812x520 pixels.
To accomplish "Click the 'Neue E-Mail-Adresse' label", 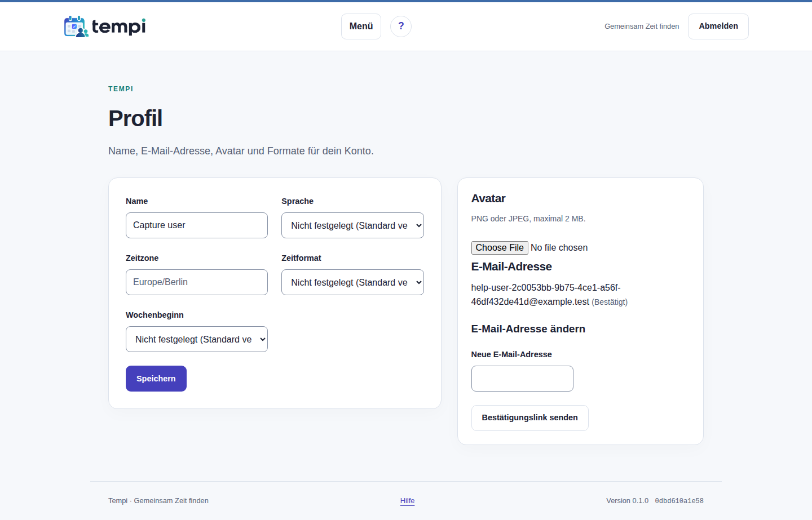I will pos(511,354).
